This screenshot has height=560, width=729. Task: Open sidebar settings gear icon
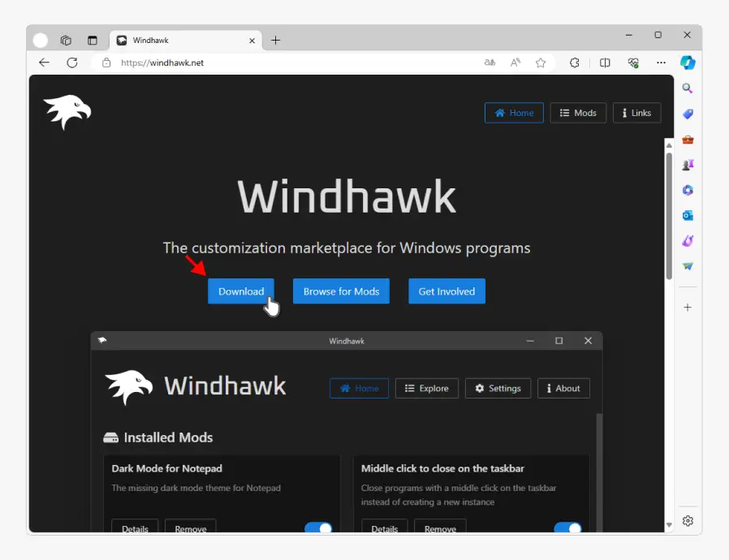click(x=688, y=521)
